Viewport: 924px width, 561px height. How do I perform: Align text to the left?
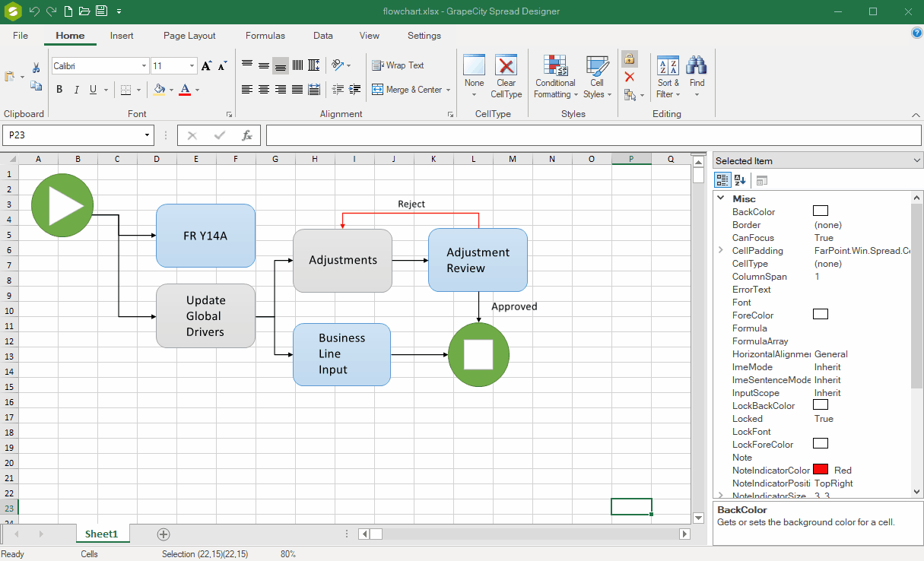coord(247,90)
